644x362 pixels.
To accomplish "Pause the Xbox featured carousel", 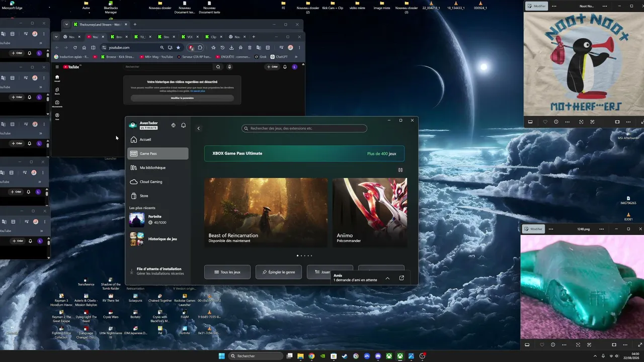I will [x=400, y=170].
